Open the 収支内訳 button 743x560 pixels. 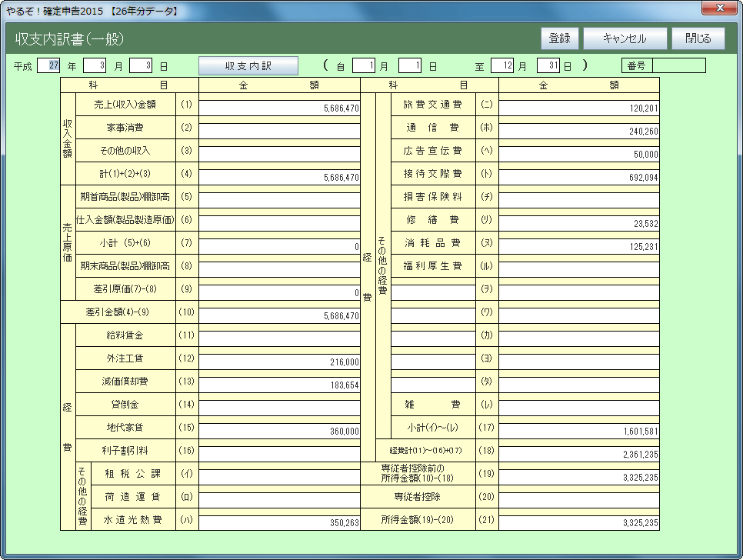click(x=248, y=66)
